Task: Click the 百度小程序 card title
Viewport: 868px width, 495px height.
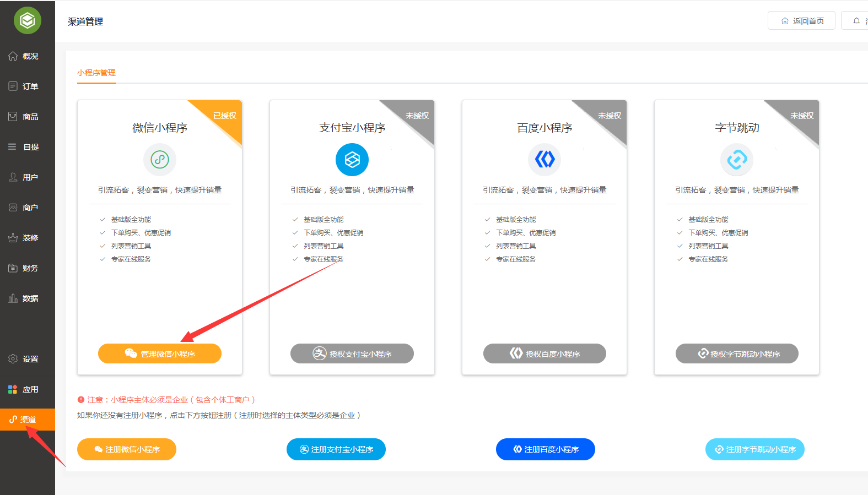Action: [x=544, y=128]
